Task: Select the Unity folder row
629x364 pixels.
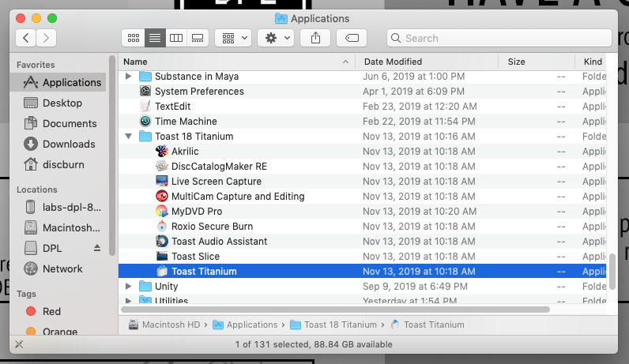Action: pos(362,287)
